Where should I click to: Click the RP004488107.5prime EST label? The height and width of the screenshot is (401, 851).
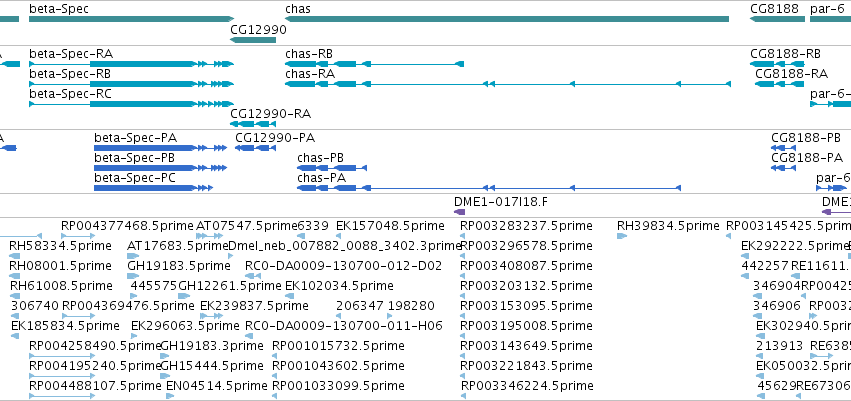(x=95, y=386)
